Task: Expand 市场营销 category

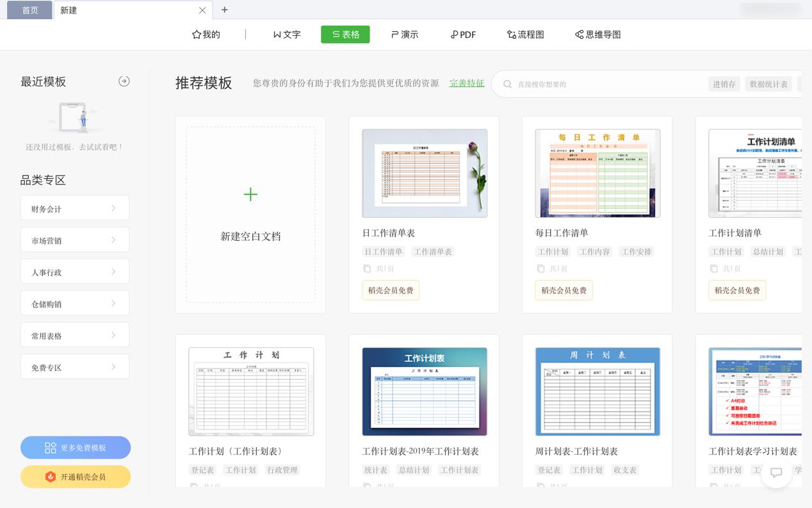Action: 75,240
